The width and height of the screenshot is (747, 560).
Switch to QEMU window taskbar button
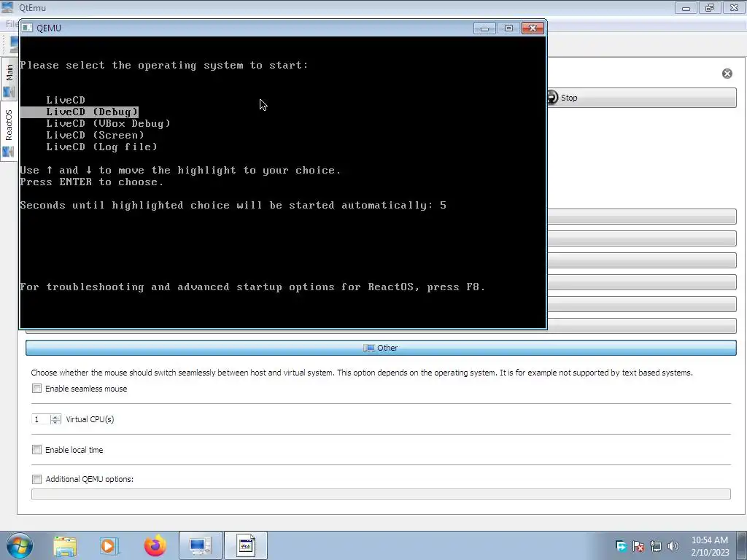coord(246,545)
